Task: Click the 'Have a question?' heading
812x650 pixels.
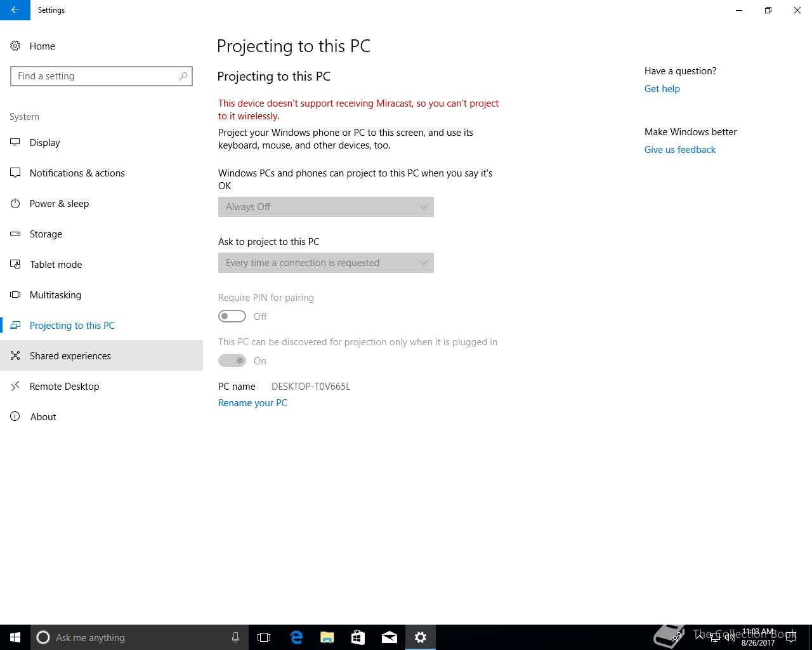Action: pyautogui.click(x=680, y=71)
